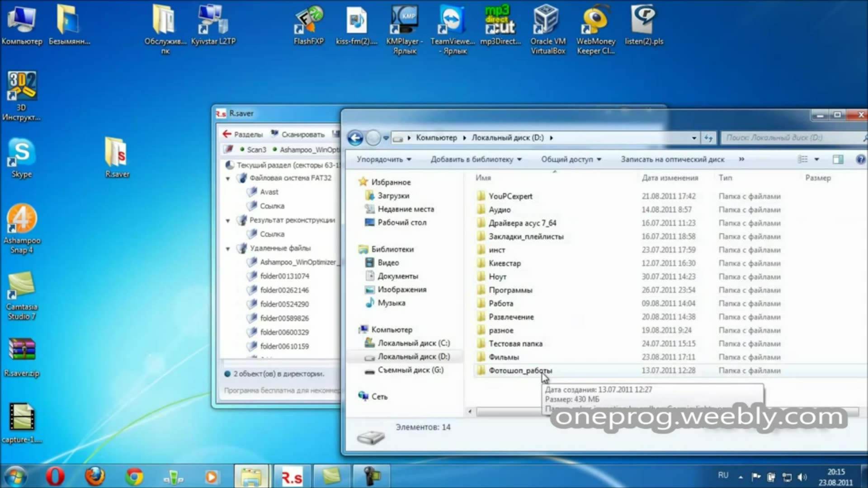Sort by Дата изменения column header
Screen dimensions: 868x488
click(x=670, y=178)
